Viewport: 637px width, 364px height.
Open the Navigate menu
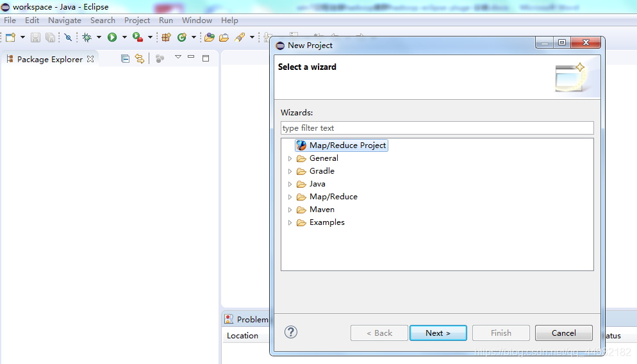pos(65,21)
